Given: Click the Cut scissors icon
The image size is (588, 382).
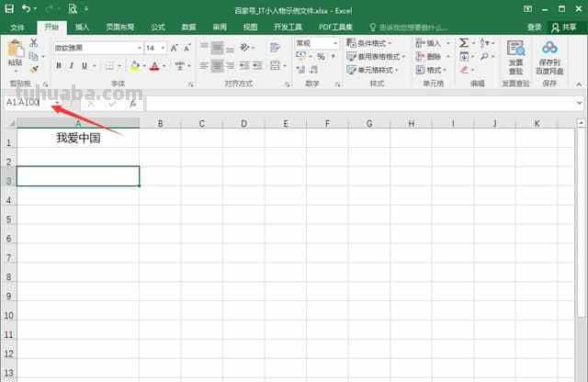Looking at the screenshot, I should [x=34, y=43].
